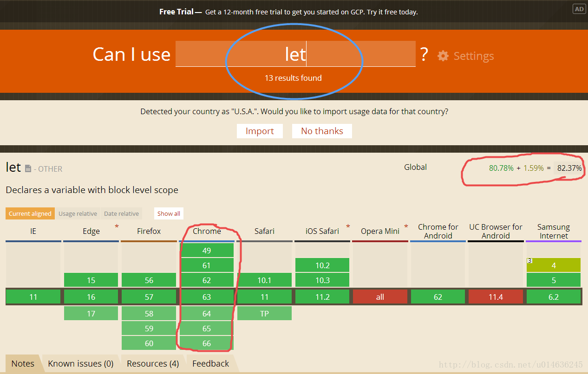Click the Global usage label
Image resolution: width=588 pixels, height=374 pixels.
click(415, 167)
